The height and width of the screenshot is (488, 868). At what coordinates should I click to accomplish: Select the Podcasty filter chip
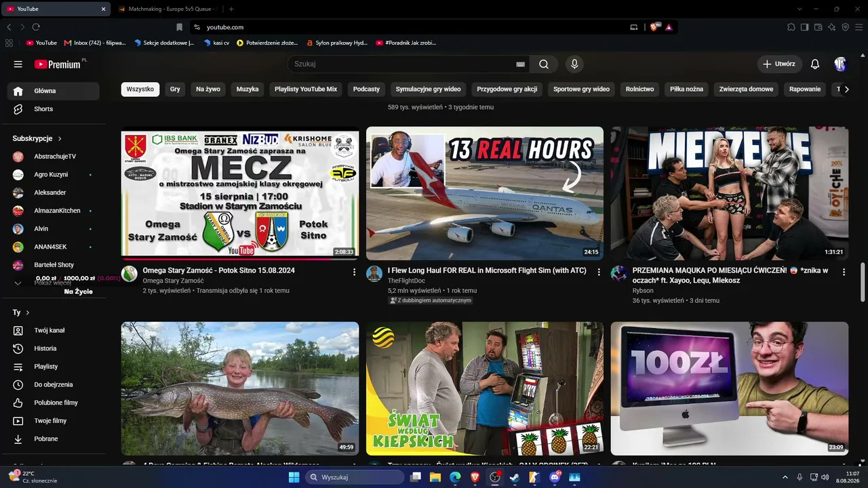pyautogui.click(x=366, y=89)
